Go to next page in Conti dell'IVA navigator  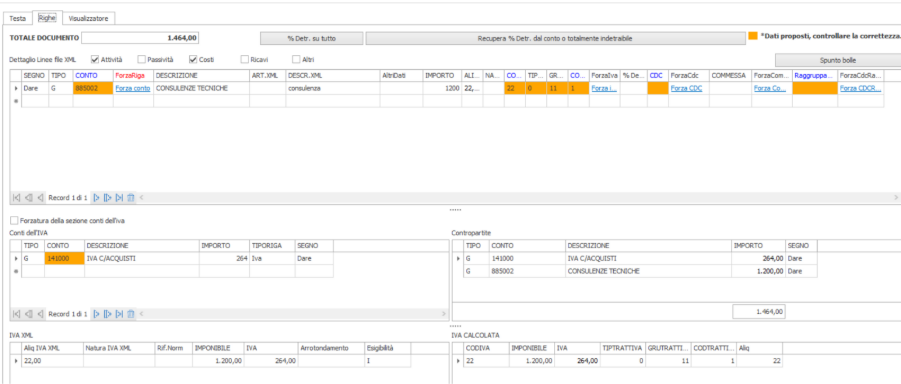click(x=107, y=314)
